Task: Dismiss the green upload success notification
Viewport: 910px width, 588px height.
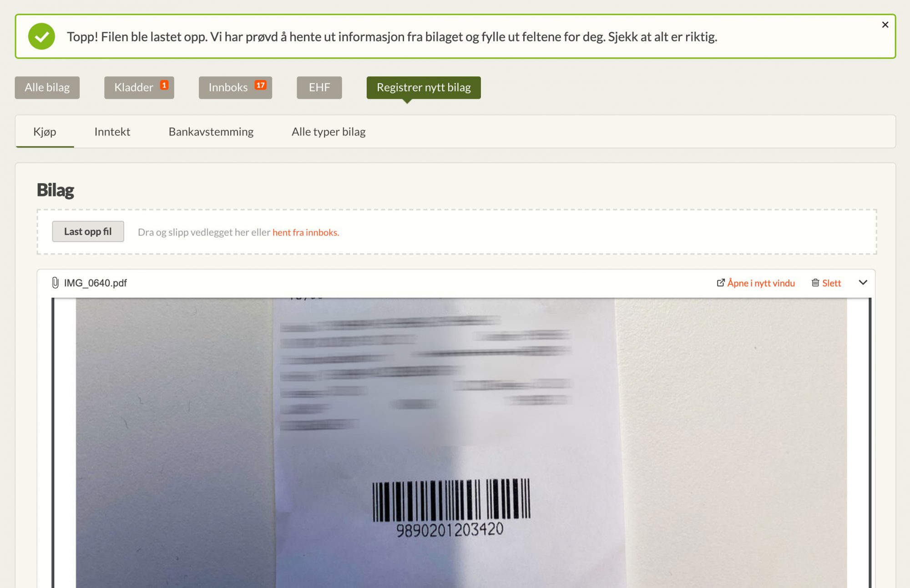Action: tap(885, 25)
